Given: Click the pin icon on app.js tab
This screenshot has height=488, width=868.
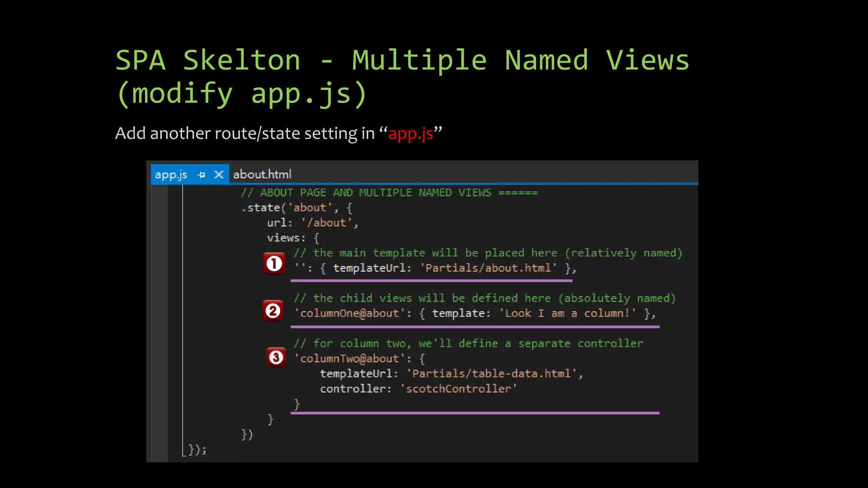Looking at the screenshot, I should [x=201, y=175].
